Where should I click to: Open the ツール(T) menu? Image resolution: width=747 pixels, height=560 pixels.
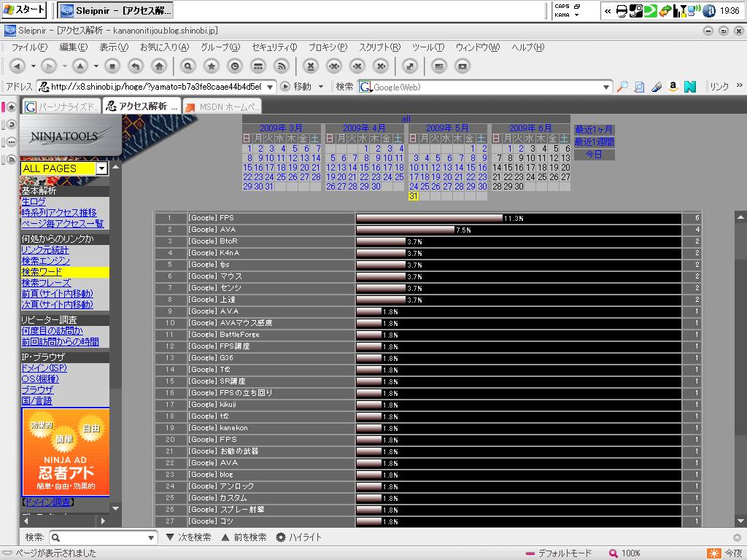(427, 47)
